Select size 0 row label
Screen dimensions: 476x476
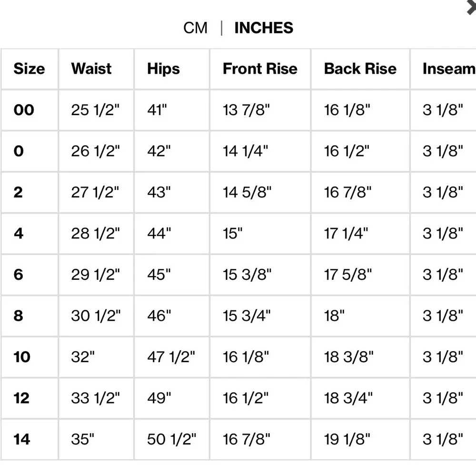[19, 151]
